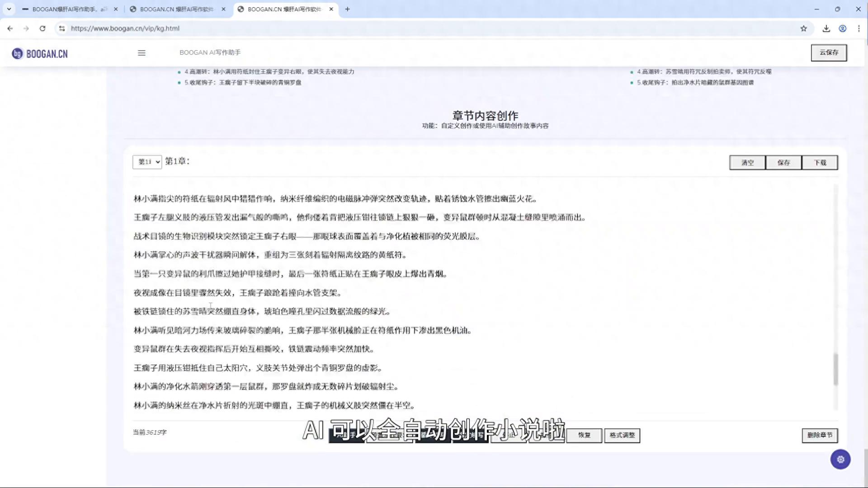This screenshot has height=488, width=868.
Task: Open Chrome's three-dot menu
Action: pos(859,28)
